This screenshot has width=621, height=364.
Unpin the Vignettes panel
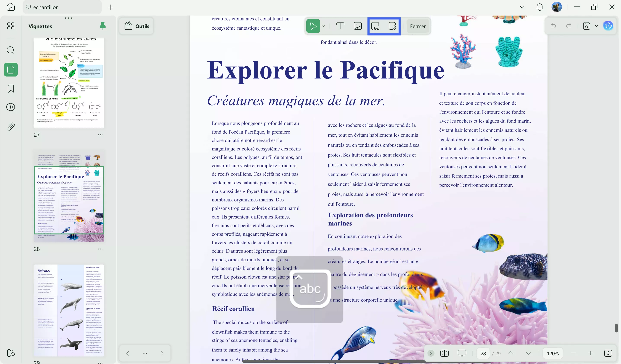click(x=103, y=26)
